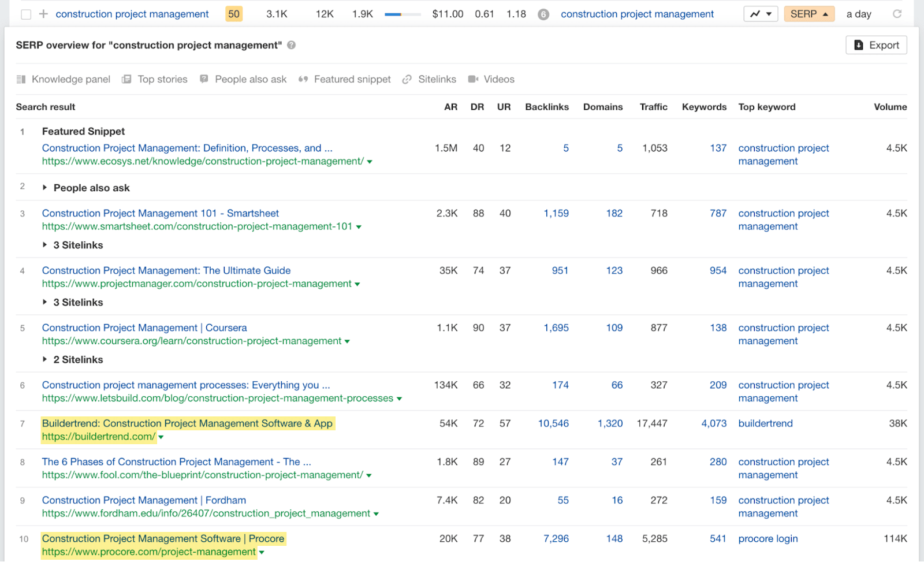The image size is (924, 562).
Task: Click the Knowledge panel filter icon
Action: (x=21, y=79)
